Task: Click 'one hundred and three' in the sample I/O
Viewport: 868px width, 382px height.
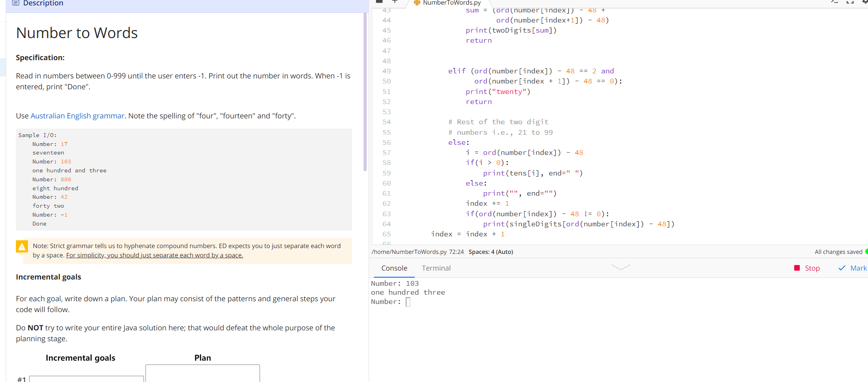Action: tap(69, 170)
